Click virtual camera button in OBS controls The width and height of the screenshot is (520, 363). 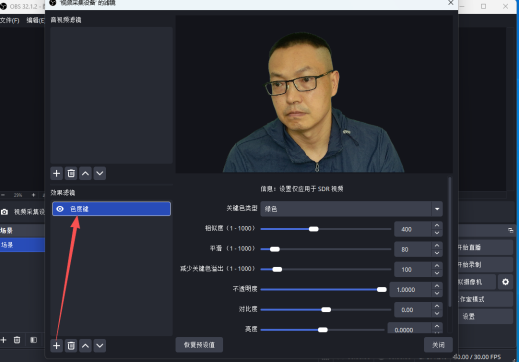pyautogui.click(x=477, y=282)
